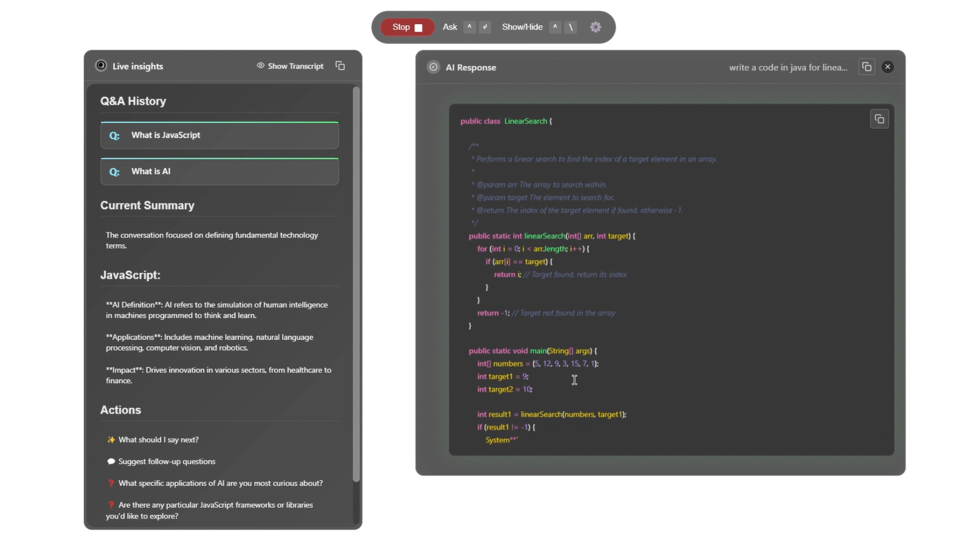Click the 'return -1;' code line
The width and height of the screenshot is (980, 549).
pos(546,313)
